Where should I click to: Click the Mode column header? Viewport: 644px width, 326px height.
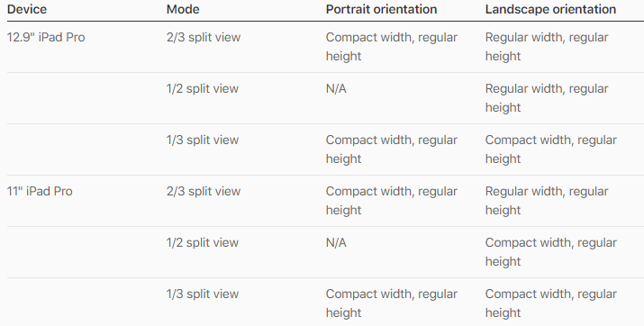(x=183, y=9)
